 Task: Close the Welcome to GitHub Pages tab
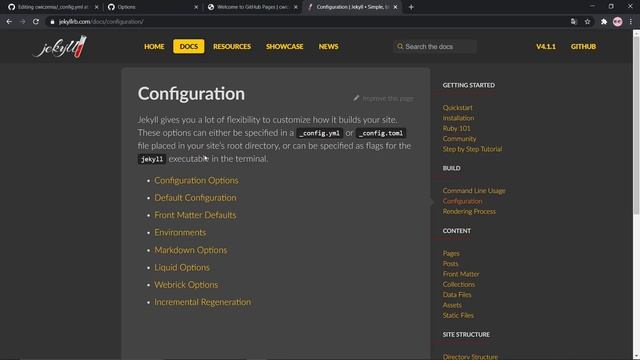[296, 7]
